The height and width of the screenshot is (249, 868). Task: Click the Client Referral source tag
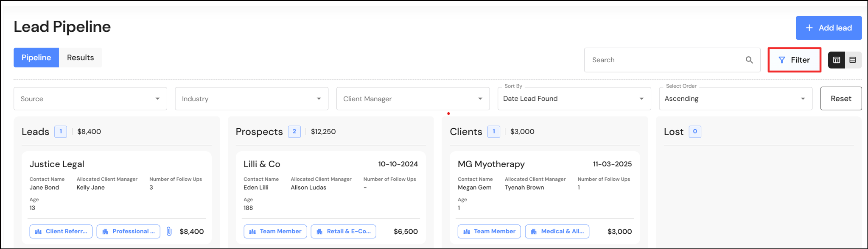[61, 231]
